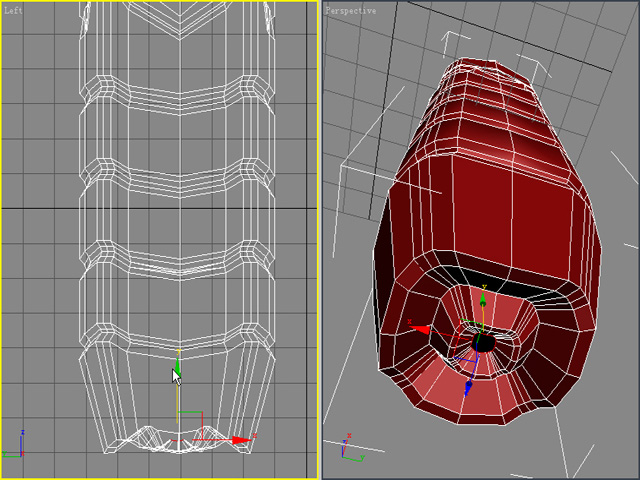This screenshot has width=640, height=480.
Task: Open the Left viewport label menu
Action: [13, 11]
